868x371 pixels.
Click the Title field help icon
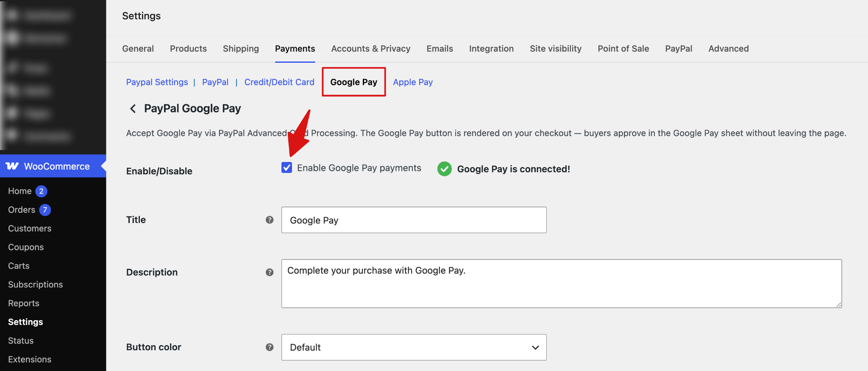click(270, 220)
